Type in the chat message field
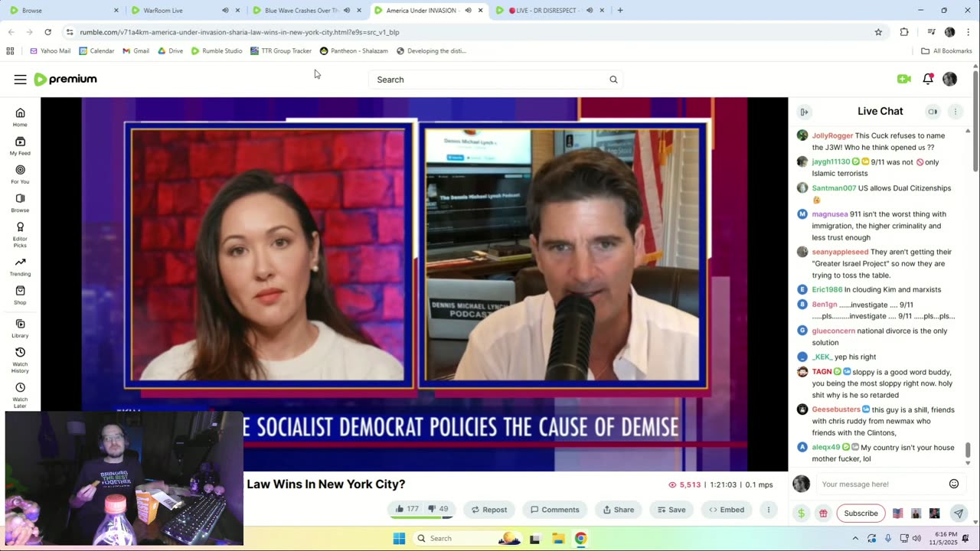 (x=880, y=484)
